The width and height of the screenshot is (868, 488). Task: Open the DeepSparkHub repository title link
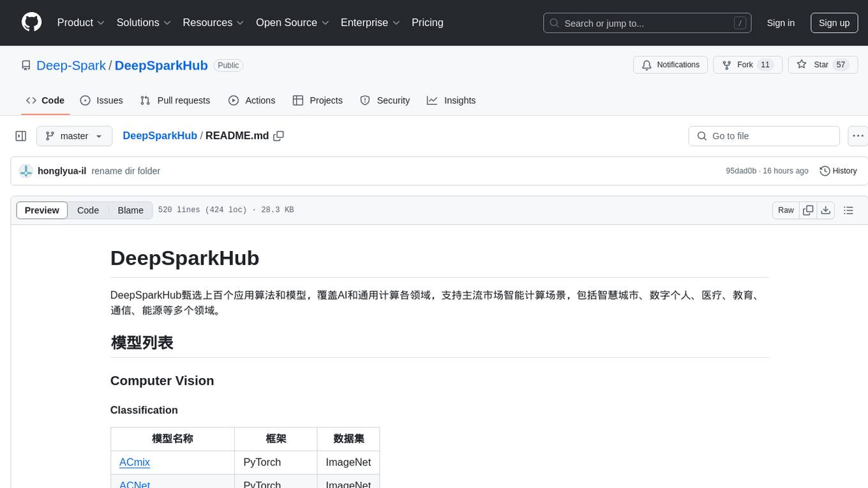coord(161,65)
